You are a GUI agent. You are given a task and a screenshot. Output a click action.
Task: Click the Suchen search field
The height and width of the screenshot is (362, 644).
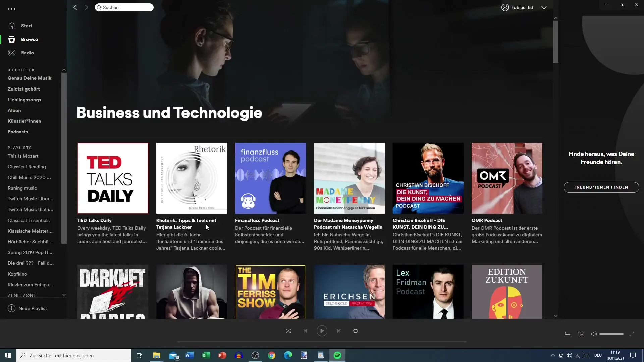point(124,7)
